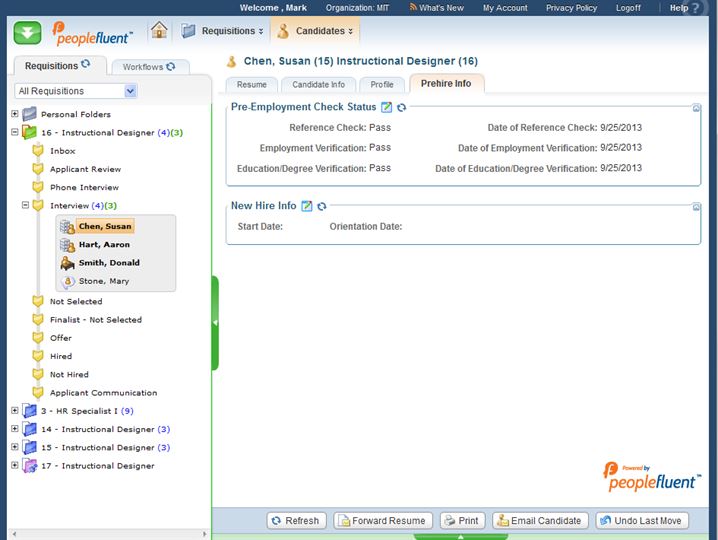Click the What's New RSS feed icon
Viewport: 718px width, 540px height.
click(412, 8)
